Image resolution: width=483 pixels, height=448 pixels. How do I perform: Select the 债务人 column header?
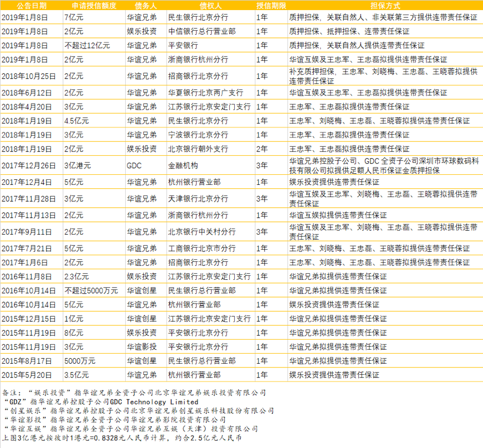coord(146,6)
